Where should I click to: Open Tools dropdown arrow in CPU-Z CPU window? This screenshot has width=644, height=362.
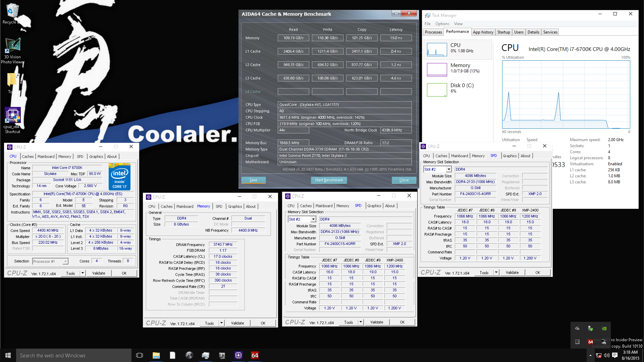pyautogui.click(x=83, y=273)
